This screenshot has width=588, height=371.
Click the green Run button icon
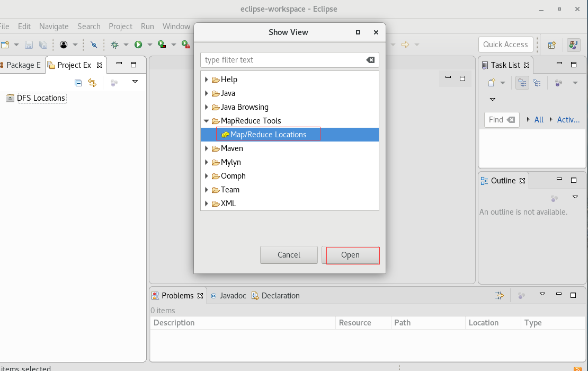point(138,45)
